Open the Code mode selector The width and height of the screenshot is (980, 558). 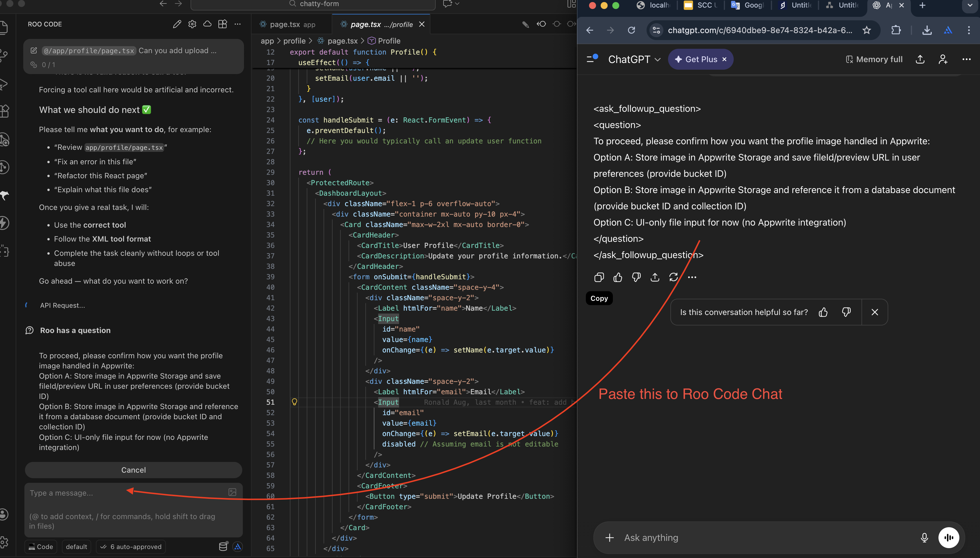click(x=41, y=546)
